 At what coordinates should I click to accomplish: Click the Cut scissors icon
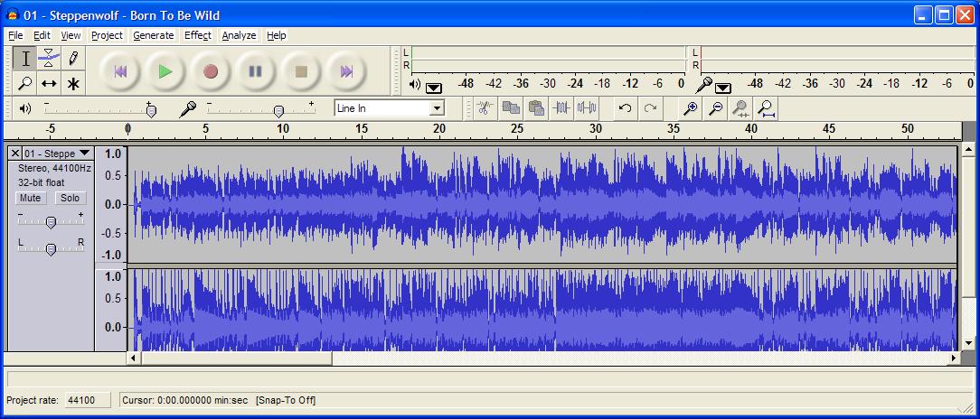(485, 108)
